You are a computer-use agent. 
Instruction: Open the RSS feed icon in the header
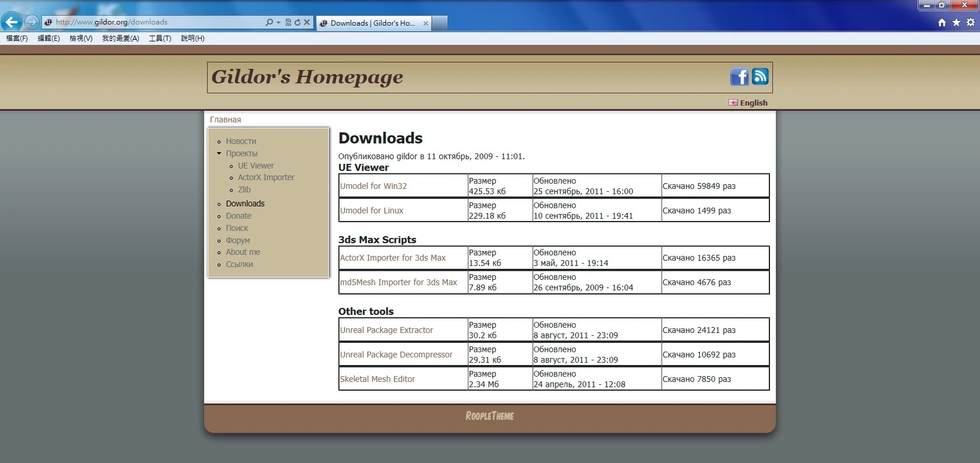point(760,76)
